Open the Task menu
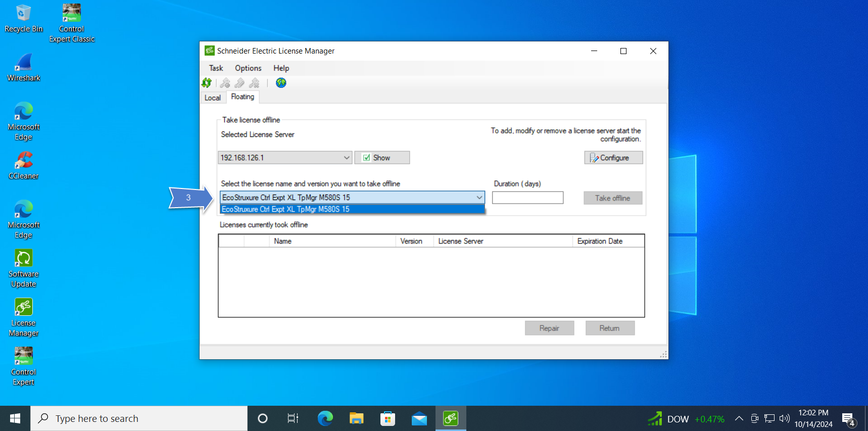Image resolution: width=868 pixels, height=431 pixels. [x=216, y=68]
